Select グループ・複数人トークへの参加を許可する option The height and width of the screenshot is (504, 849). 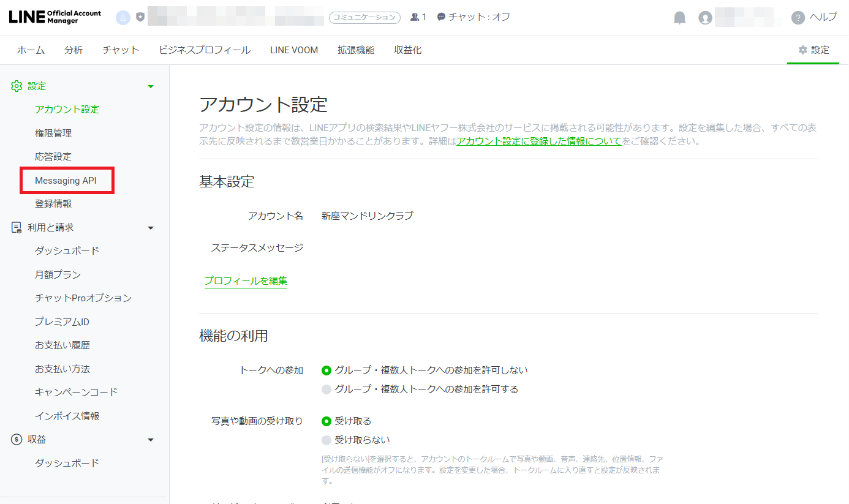point(326,389)
